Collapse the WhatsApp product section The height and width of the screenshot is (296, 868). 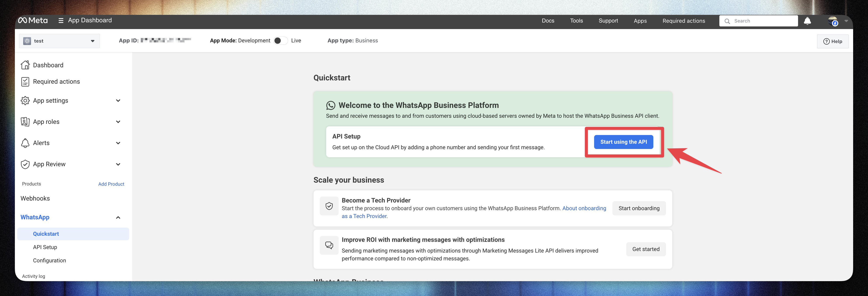pos(118,218)
